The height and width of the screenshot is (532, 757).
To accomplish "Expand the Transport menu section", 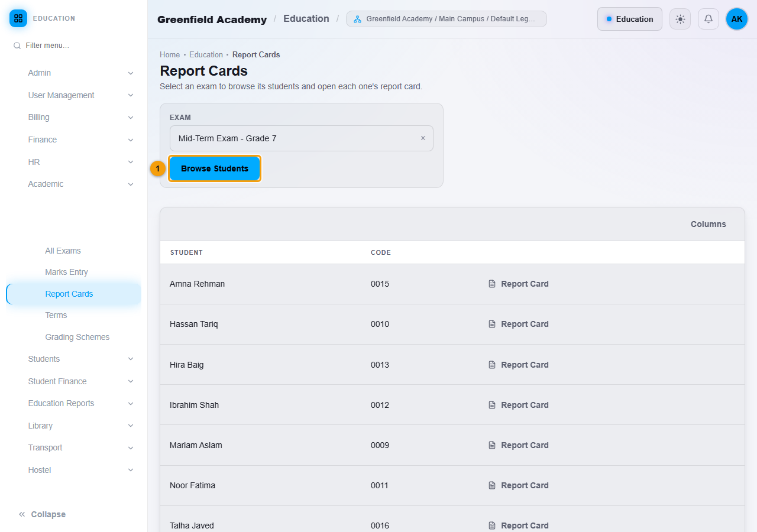I will coord(74,447).
